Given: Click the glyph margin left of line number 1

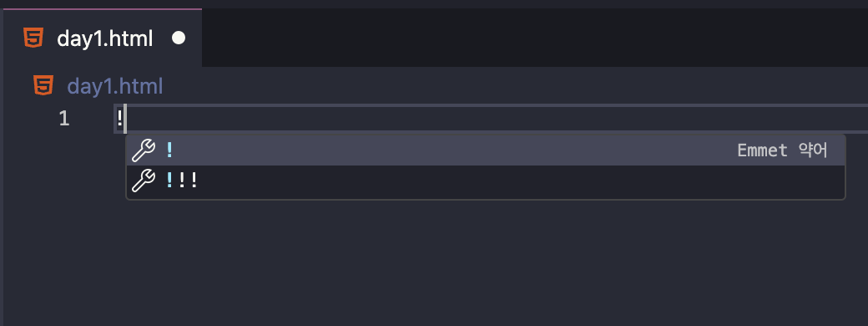Looking at the screenshot, I should pos(28,118).
